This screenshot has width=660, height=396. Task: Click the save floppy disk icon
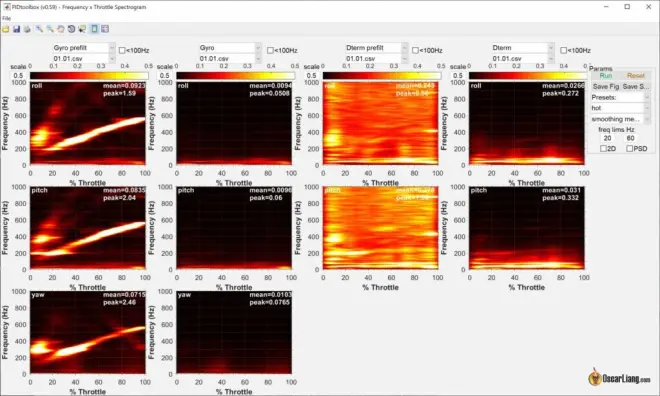point(16,29)
